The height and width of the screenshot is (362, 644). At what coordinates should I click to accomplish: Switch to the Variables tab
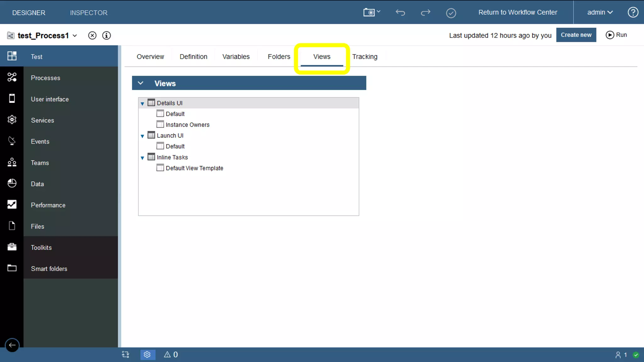236,57
